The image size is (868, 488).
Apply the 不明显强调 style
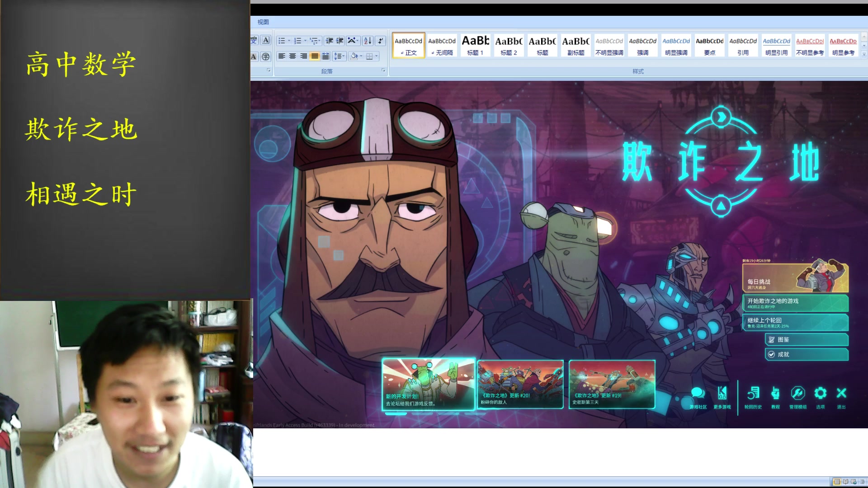tap(609, 46)
